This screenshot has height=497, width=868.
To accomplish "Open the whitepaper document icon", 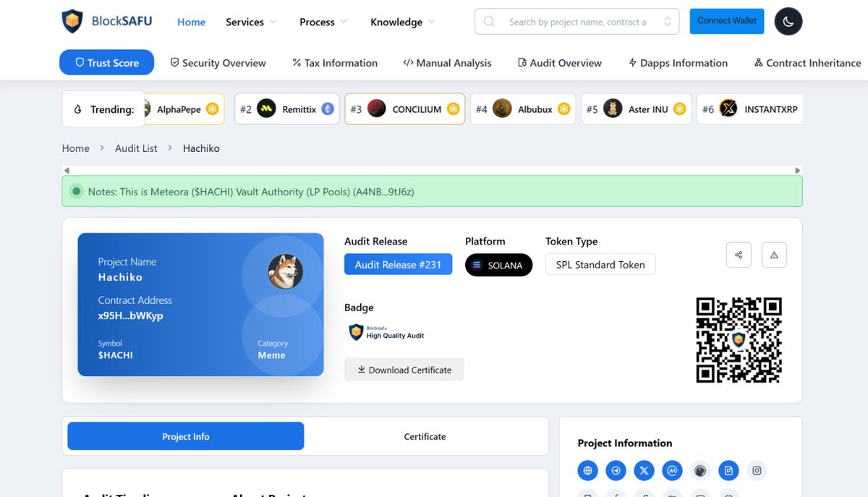I will pos(728,470).
